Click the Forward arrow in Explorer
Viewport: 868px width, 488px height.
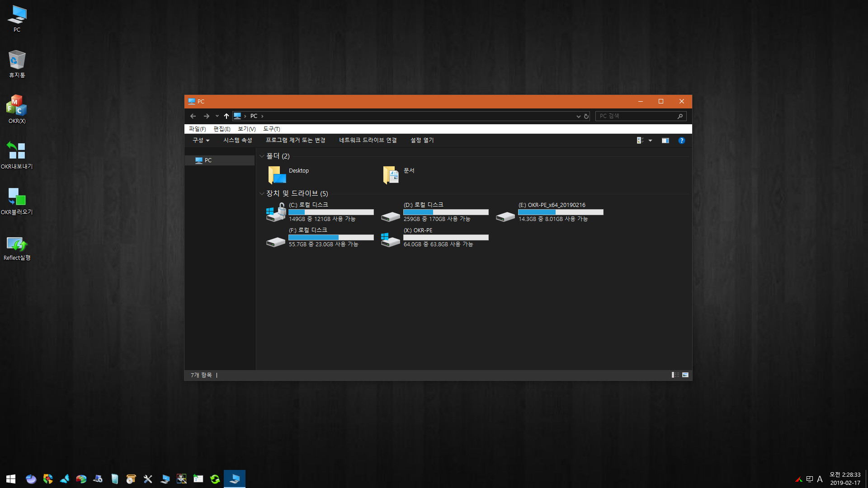206,116
